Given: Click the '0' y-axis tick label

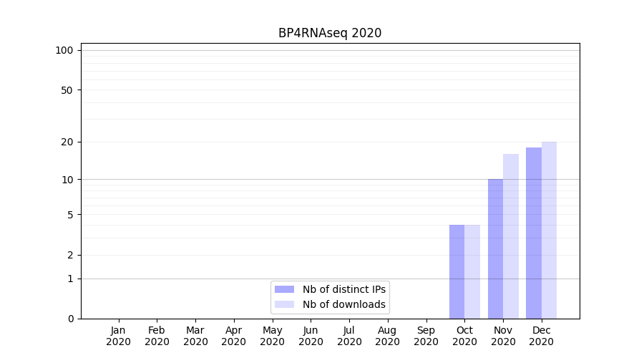Looking at the screenshot, I should click(70, 319).
